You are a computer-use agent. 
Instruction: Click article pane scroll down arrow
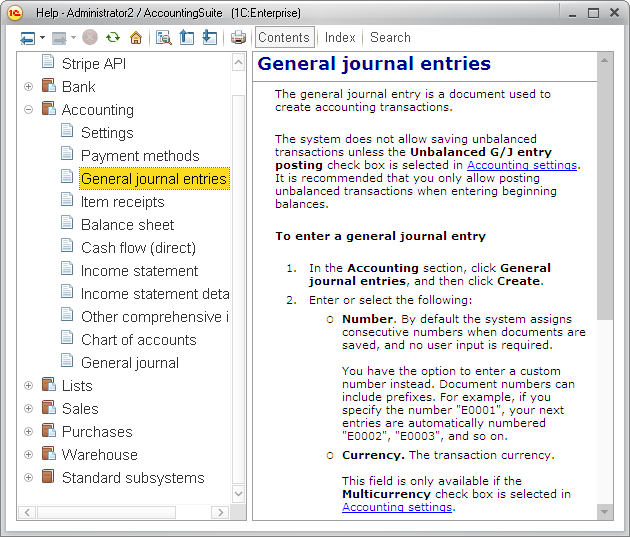[604, 512]
